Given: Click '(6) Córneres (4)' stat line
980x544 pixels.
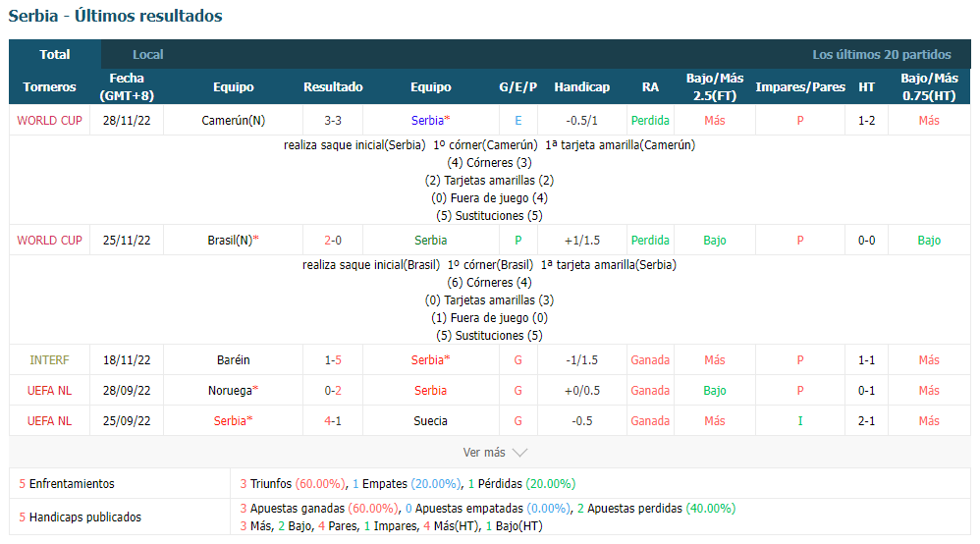Looking at the screenshot, I should (x=489, y=283).
